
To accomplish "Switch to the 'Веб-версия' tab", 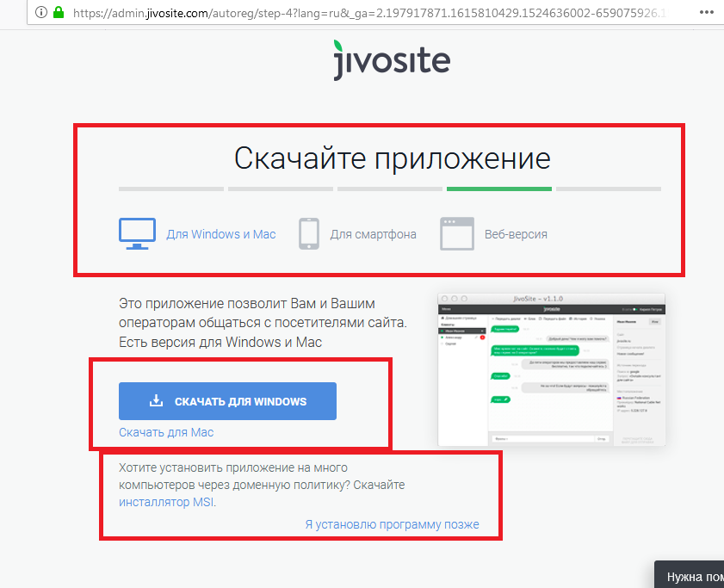I will point(516,234).
